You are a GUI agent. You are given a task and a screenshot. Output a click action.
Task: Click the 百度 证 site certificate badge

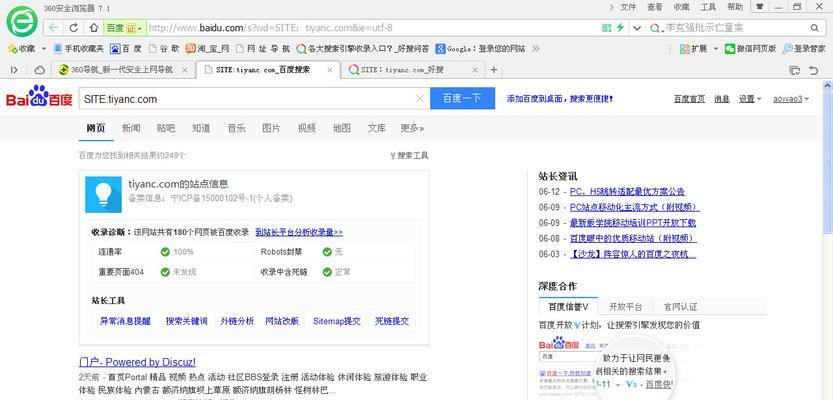(123, 28)
